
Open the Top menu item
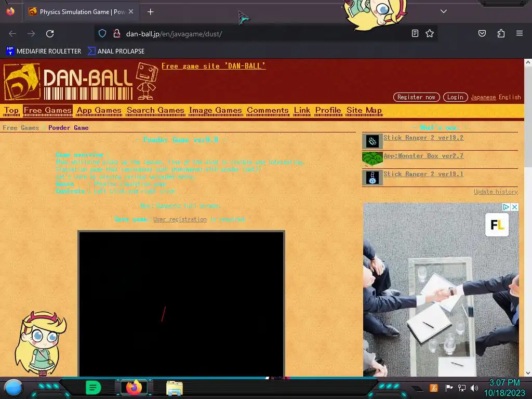[x=11, y=110]
